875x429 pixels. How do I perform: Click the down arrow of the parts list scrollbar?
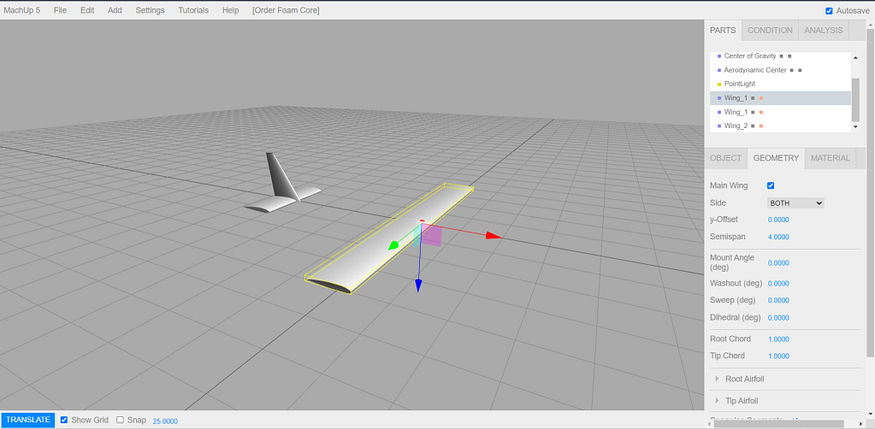pos(855,127)
